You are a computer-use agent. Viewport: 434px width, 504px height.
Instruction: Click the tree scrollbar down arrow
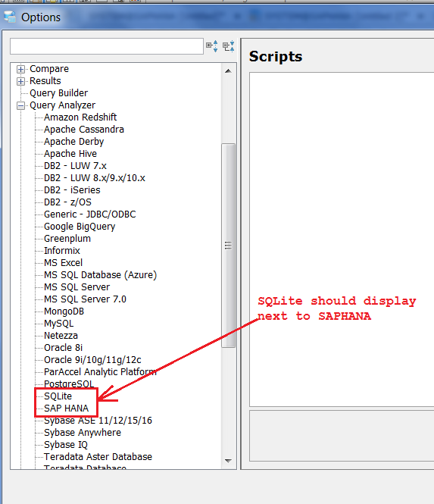click(x=229, y=461)
